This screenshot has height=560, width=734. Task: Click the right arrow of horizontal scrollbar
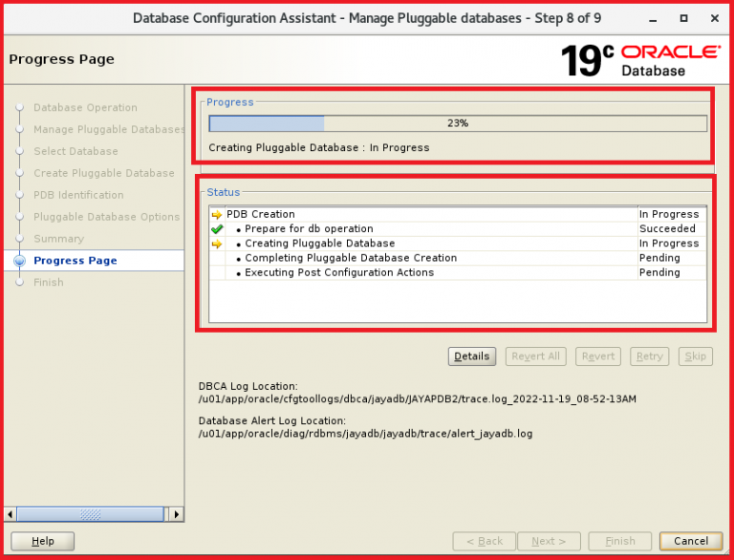176,514
